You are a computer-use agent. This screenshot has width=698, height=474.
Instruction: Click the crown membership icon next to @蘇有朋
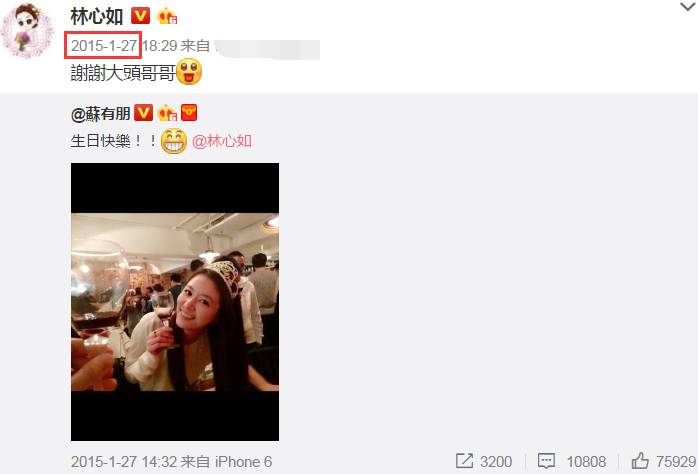coord(167,113)
